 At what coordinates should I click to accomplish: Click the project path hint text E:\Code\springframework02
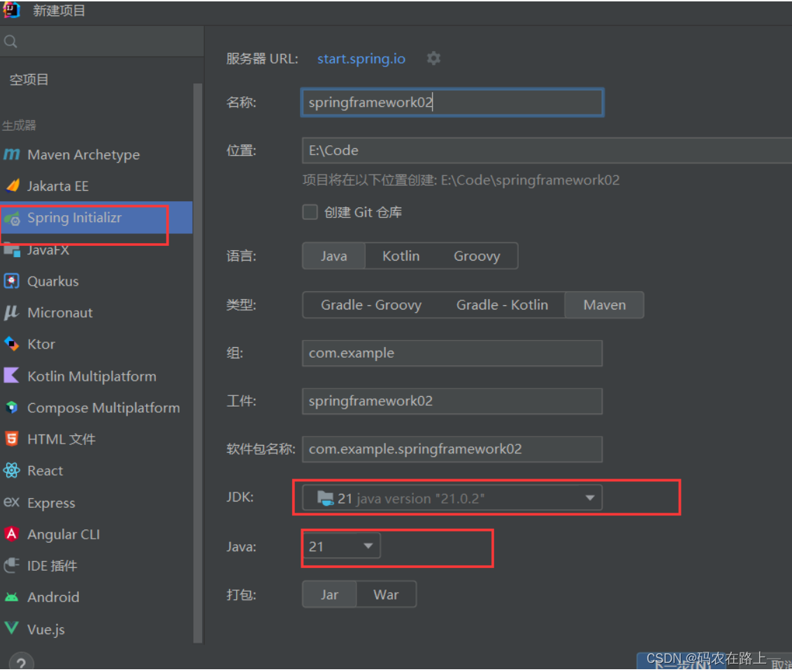[531, 180]
